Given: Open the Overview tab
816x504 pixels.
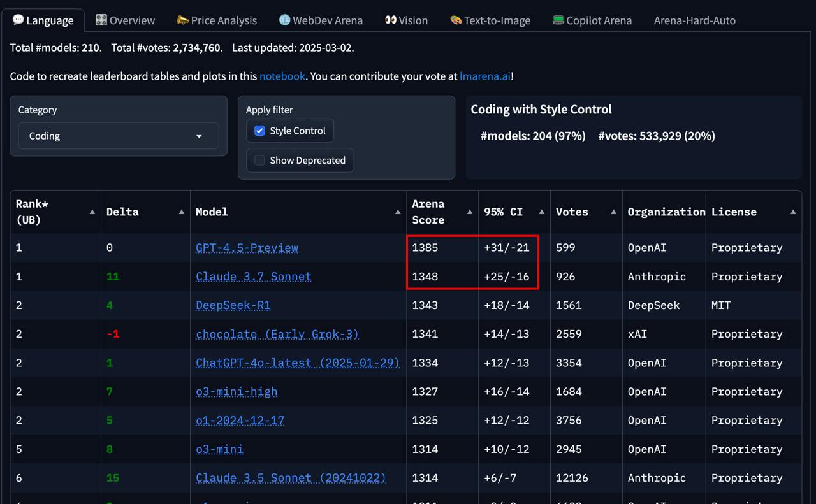Looking at the screenshot, I should 125,20.
